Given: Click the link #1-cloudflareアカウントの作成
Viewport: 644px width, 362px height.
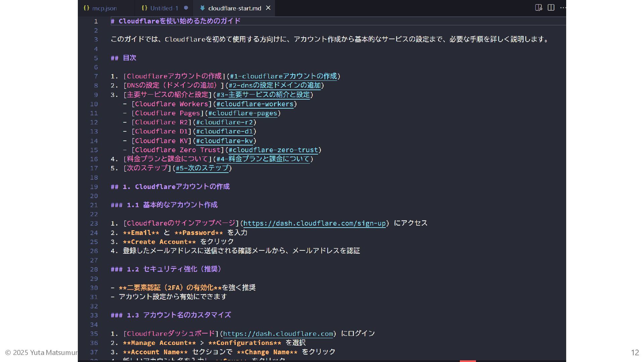Looking at the screenshot, I should coord(283,76).
